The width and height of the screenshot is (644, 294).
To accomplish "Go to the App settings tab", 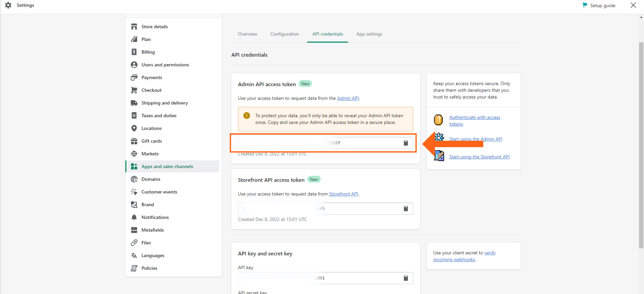I will click(369, 34).
